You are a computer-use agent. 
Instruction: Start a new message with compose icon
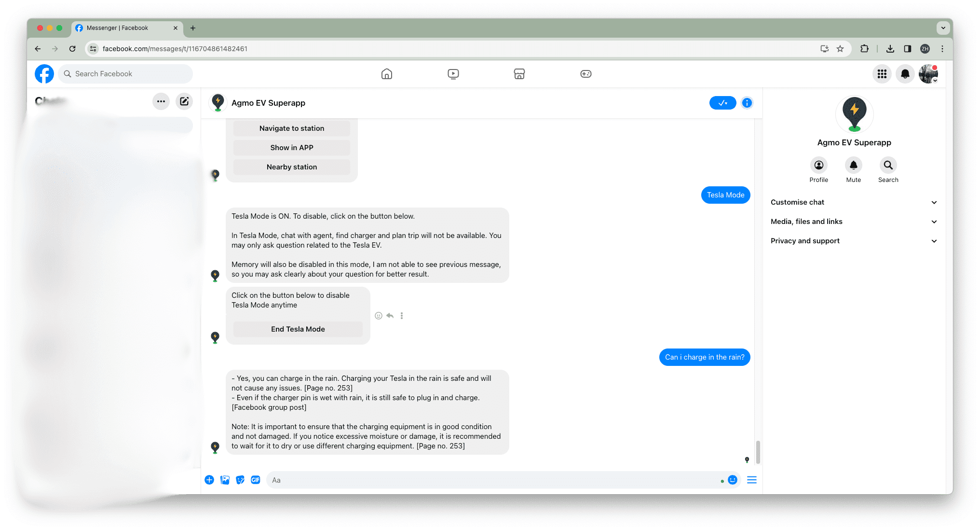coord(184,101)
